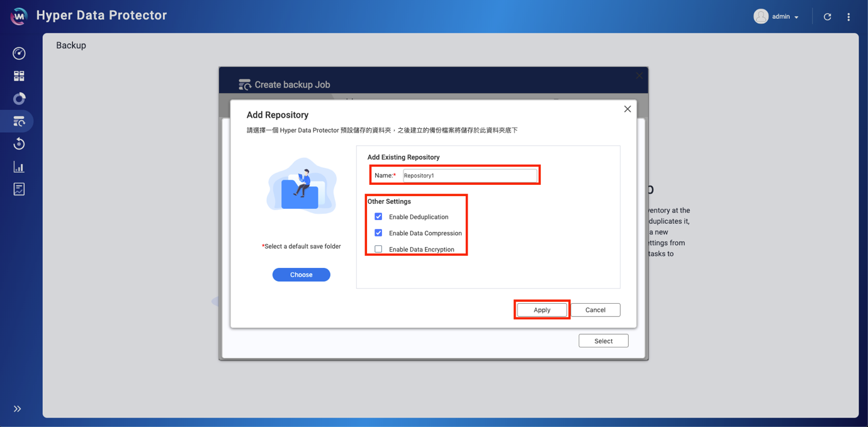Click the Add Repository dialog title
Screen dimensions: 868x427
tap(278, 115)
